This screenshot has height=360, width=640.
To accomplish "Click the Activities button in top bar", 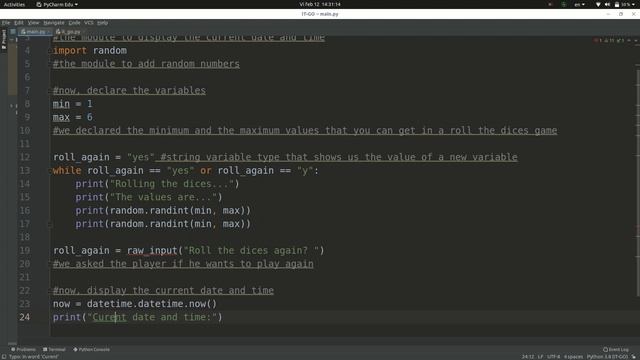I will coord(14,4).
